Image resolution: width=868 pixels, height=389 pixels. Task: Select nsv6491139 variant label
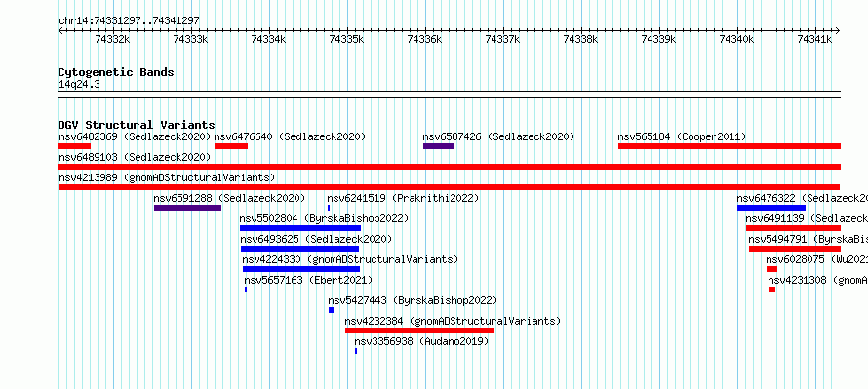point(807,218)
